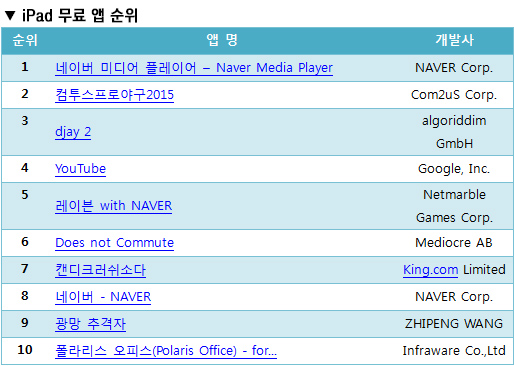The height and width of the screenshot is (366, 514).
Task: Click the 순위 column header
Action: pos(25,40)
